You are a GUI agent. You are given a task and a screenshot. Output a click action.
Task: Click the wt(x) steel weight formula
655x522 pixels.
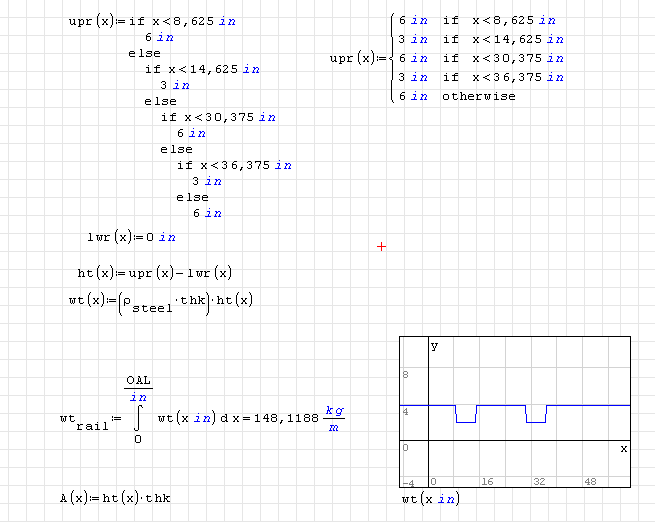pos(160,301)
